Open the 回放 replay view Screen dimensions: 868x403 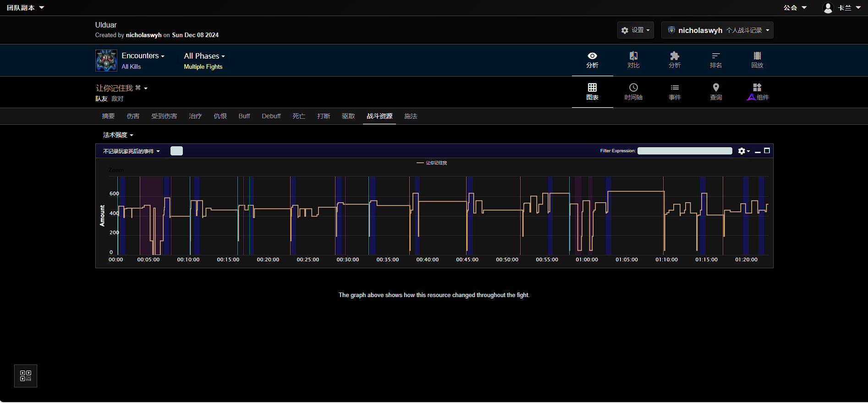pyautogui.click(x=758, y=60)
